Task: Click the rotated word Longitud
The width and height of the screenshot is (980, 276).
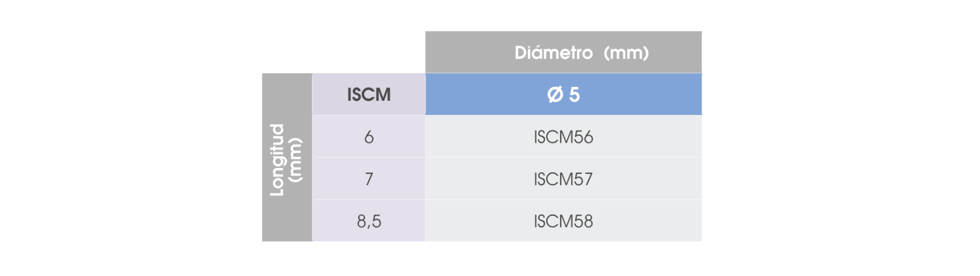Action: pos(278,159)
